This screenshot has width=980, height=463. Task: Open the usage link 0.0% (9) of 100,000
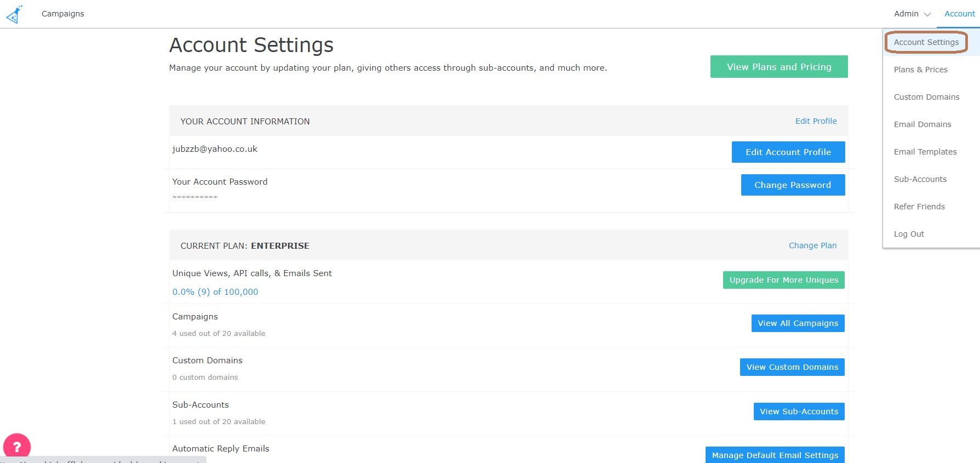coord(215,292)
